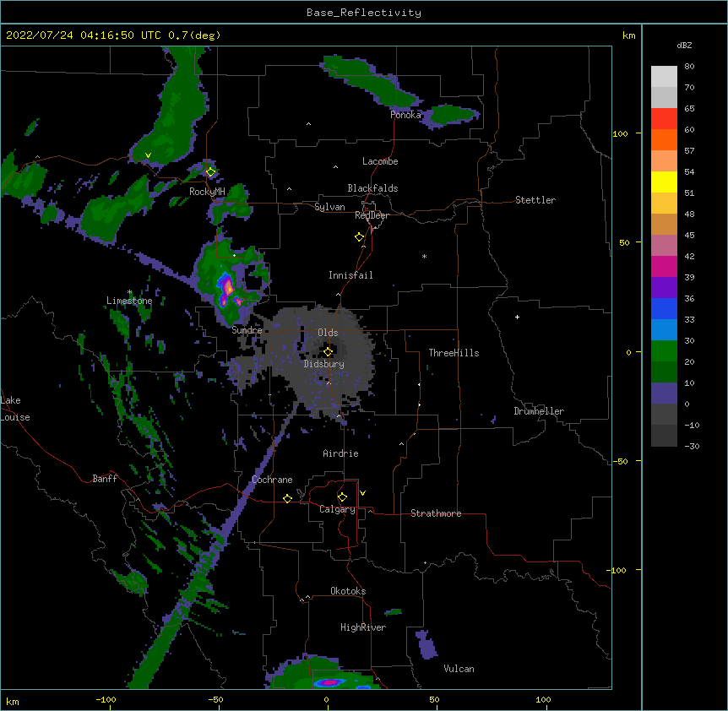Click the Didsbury town label
The image size is (728, 711).
pyautogui.click(x=324, y=364)
